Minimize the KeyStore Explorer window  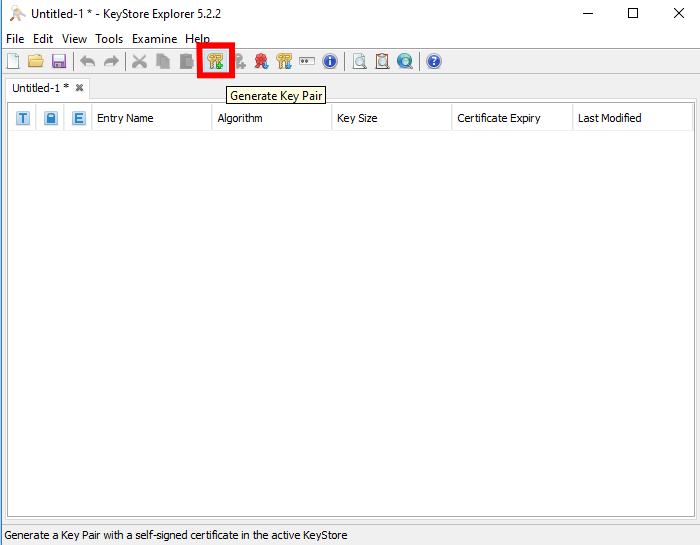click(588, 13)
